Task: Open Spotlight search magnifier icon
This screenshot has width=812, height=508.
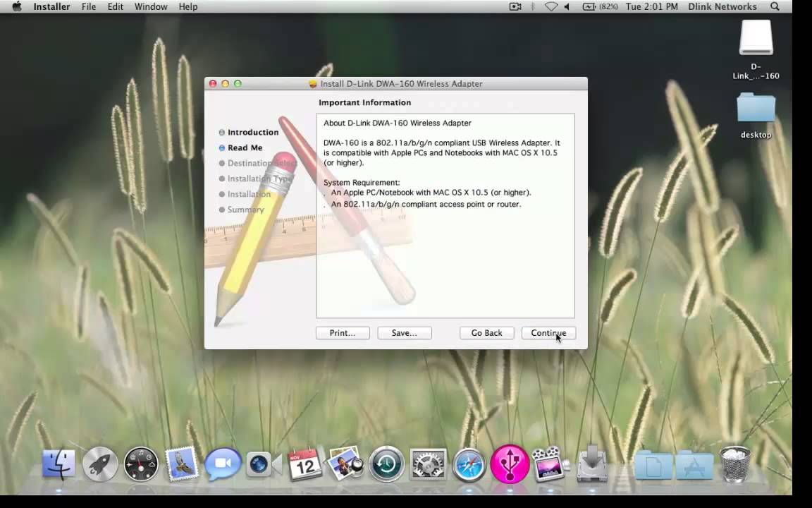Action: click(x=775, y=7)
